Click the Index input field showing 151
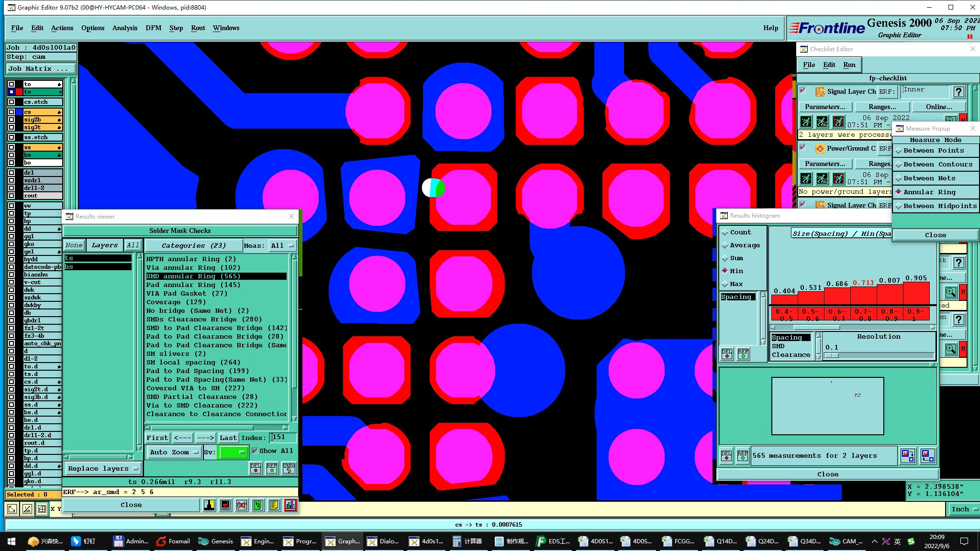The height and width of the screenshot is (551, 980). (283, 437)
